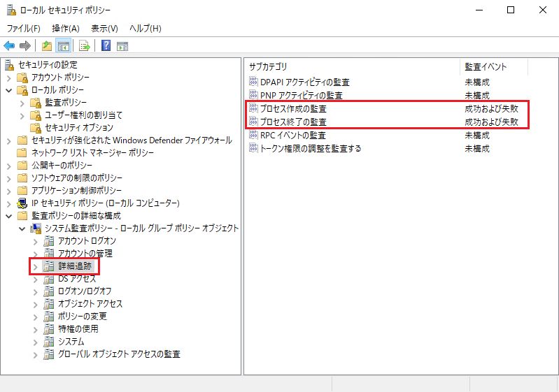Select the DS アクセス tree item
The image size is (559, 392).
[77, 279]
